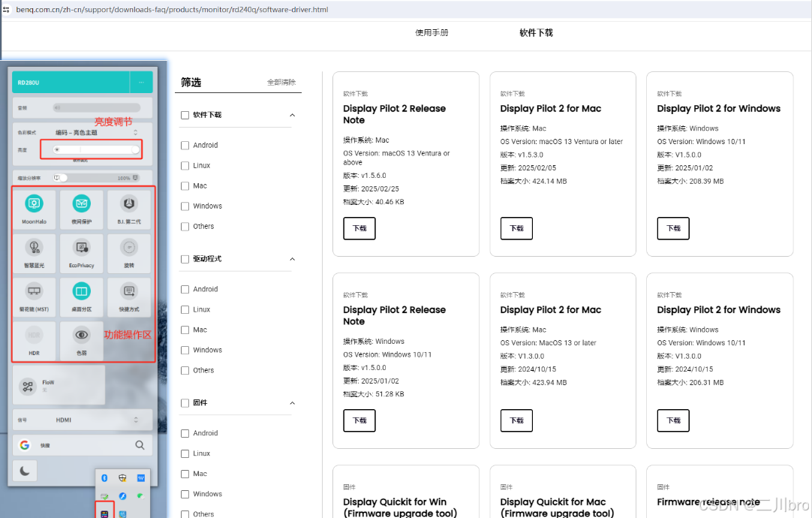
Task: Click the moon night mode icon
Action: 24,471
